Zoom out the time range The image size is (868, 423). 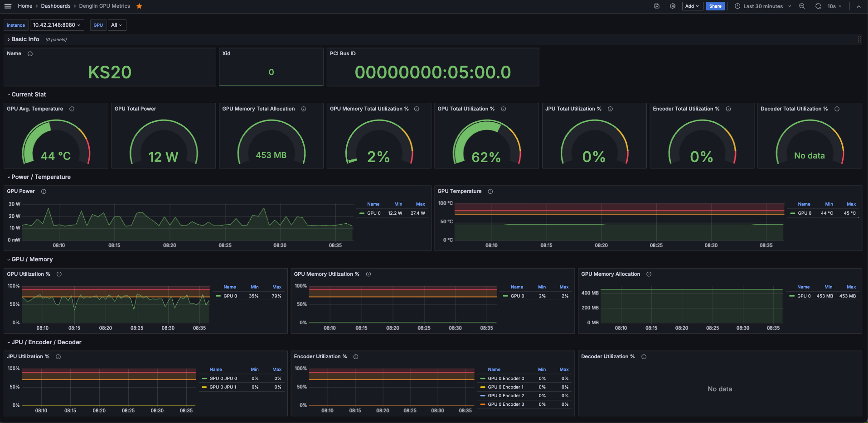[x=802, y=6]
